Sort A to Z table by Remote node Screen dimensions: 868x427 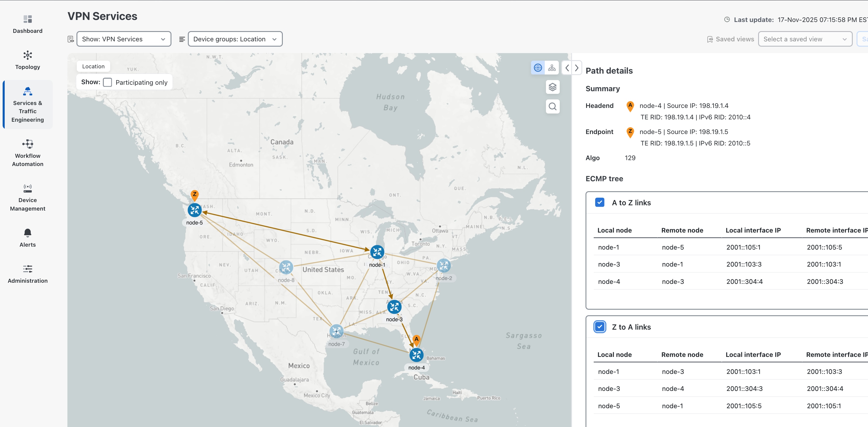point(682,231)
